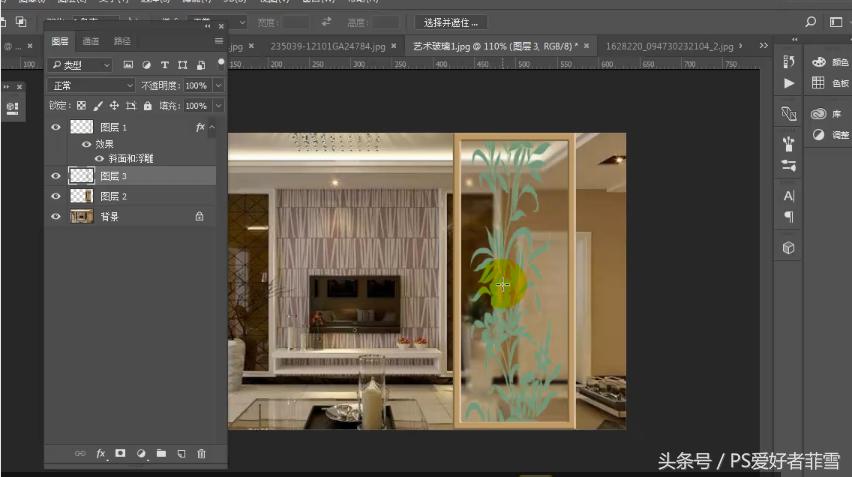
Task: Lock image pixels brush icon
Action: pos(98,105)
